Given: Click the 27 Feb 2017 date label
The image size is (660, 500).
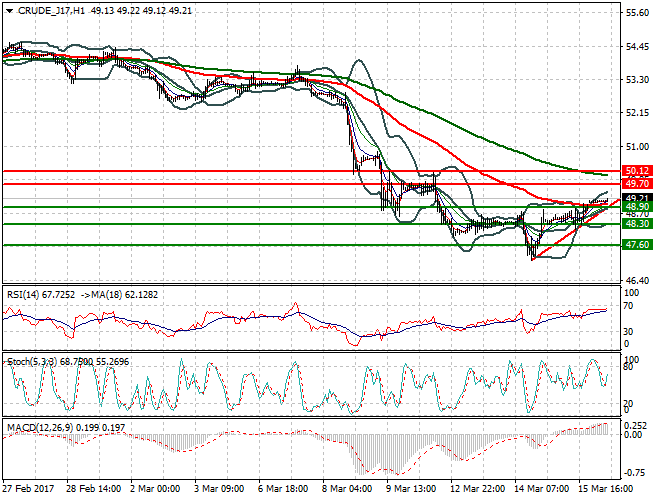Looking at the screenshot, I should (28, 489).
